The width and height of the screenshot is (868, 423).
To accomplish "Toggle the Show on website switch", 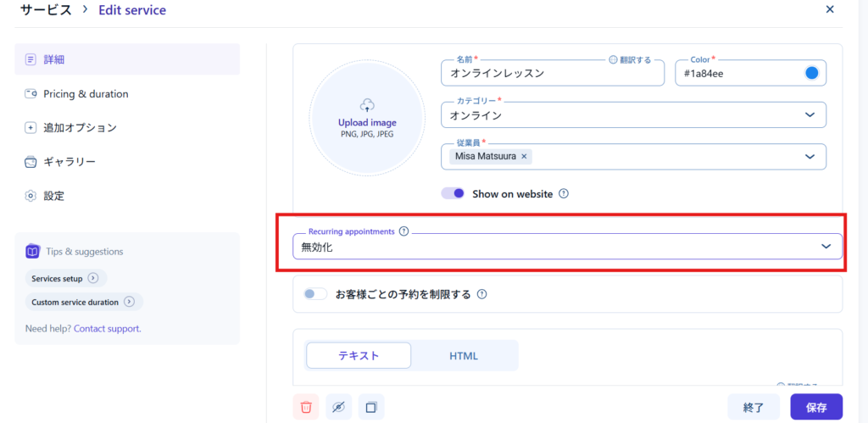I will coord(453,193).
